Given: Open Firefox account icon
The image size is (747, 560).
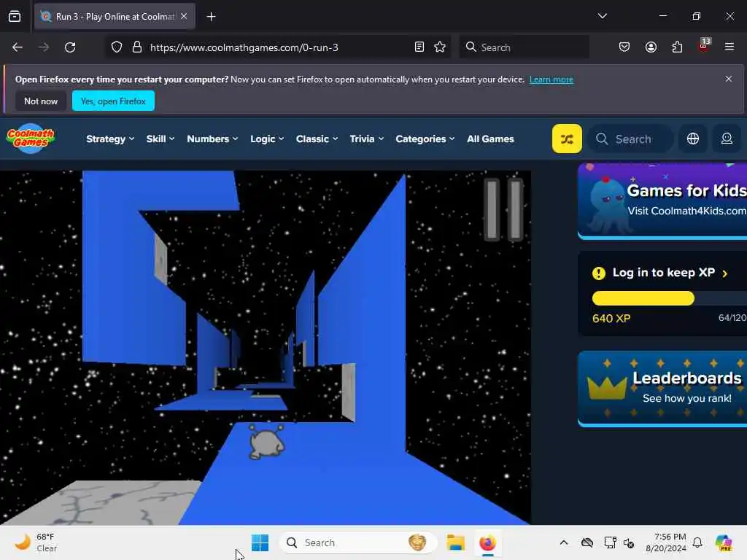Looking at the screenshot, I should point(651,47).
